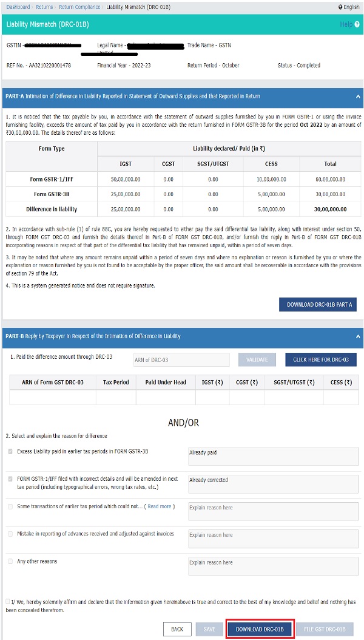
Task: Click the BACK button
Action: pos(177,629)
